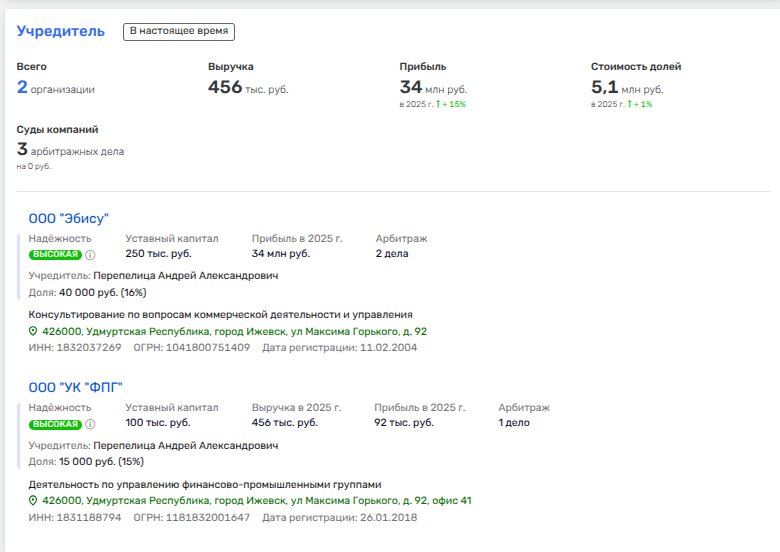Click map pin icon beside Эбису address
Viewport: 780px width, 552px height.
tap(33, 331)
